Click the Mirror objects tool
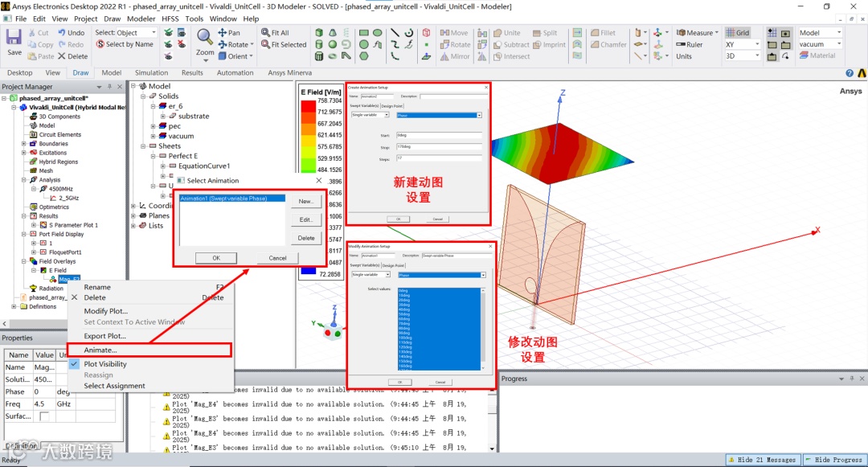 tap(455, 56)
